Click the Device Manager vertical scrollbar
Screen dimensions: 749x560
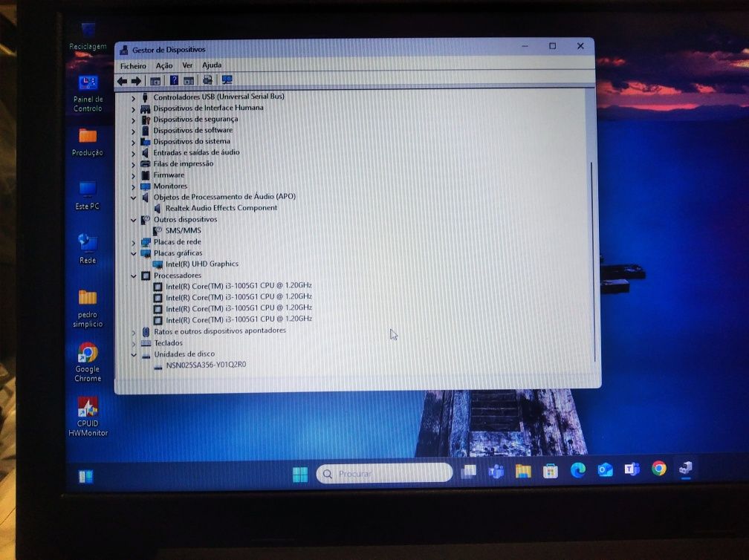coord(592,261)
